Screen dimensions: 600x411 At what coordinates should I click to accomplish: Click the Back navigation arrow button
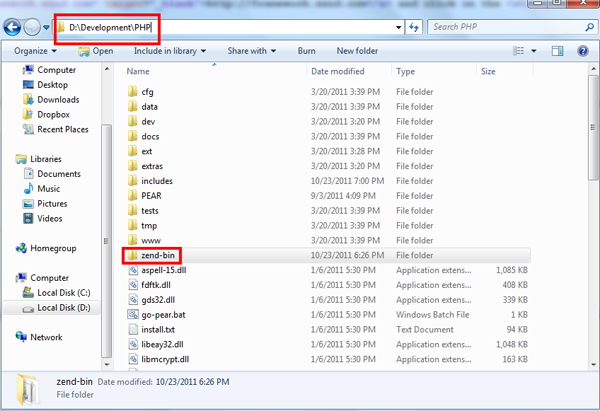click(14, 25)
